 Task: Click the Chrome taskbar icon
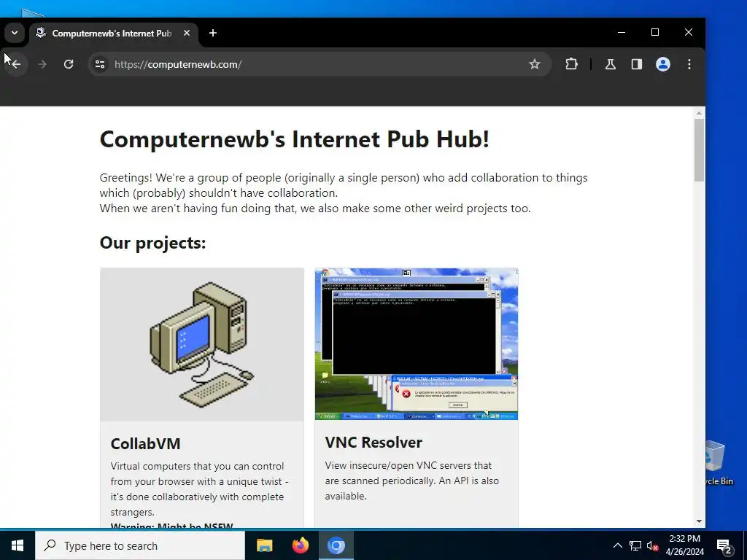[336, 545]
